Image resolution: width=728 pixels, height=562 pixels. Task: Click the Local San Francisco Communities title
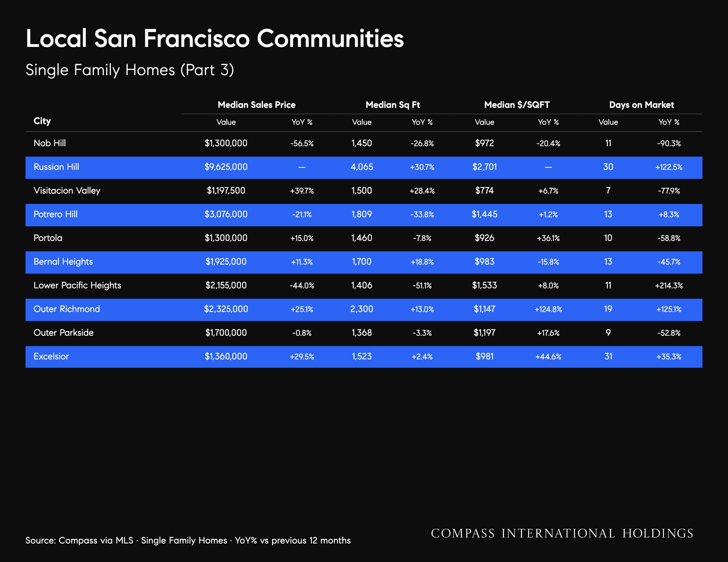(215, 38)
